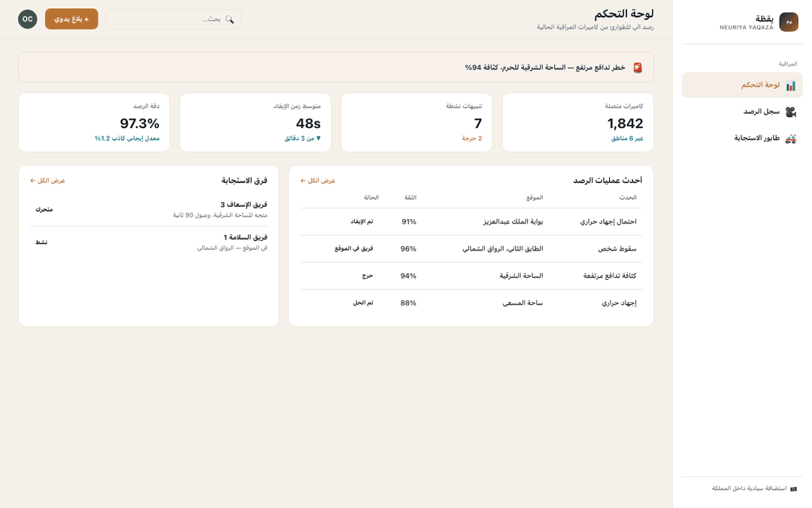Click the 1,842 cameras value

coord(625,123)
